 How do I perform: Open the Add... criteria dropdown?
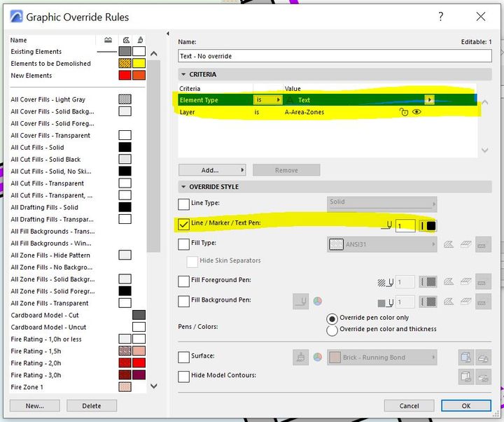coord(212,170)
